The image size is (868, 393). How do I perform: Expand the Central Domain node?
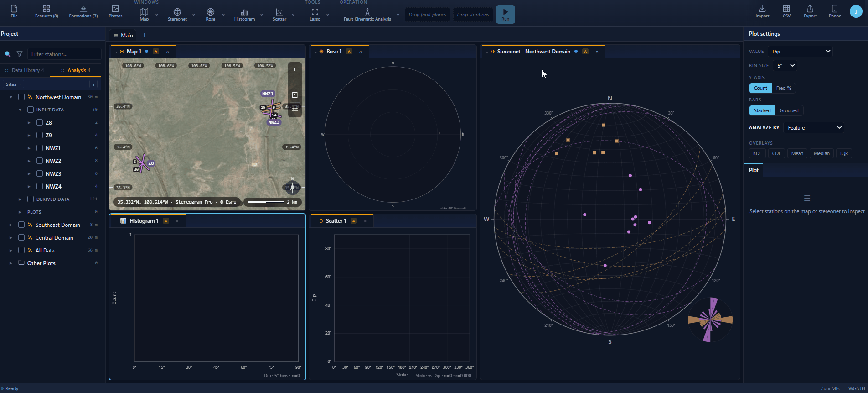(x=11, y=238)
